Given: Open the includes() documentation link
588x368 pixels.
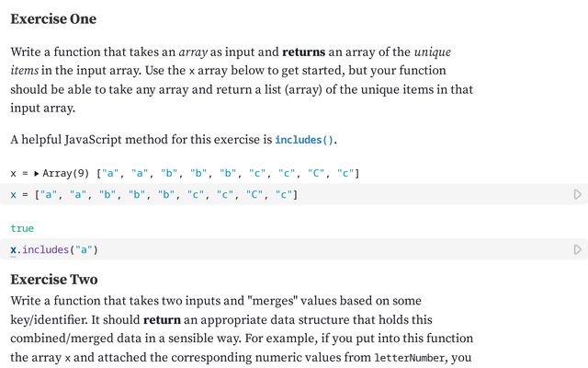Looking at the screenshot, I should click(x=304, y=140).
